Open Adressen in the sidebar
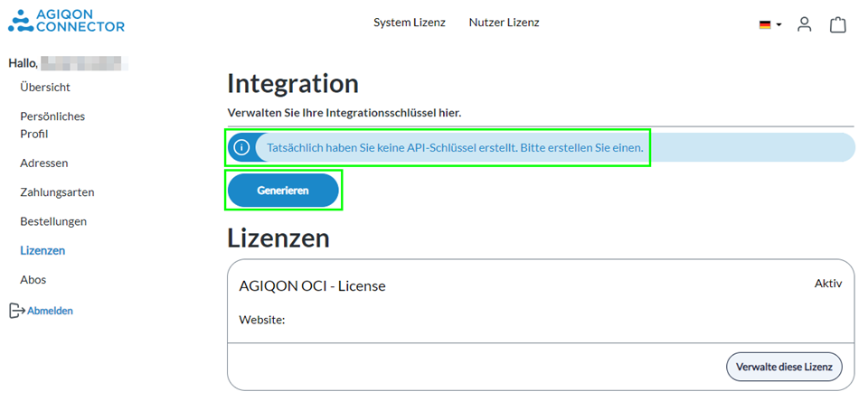 (x=44, y=163)
